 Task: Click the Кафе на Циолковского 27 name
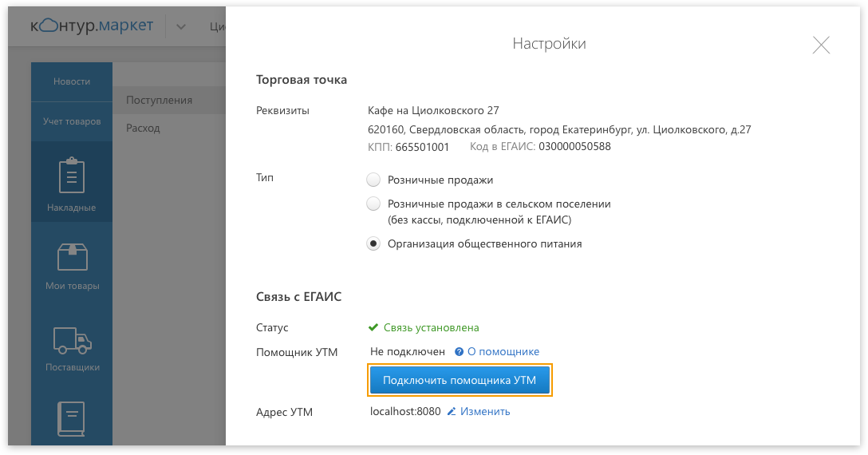(433, 111)
